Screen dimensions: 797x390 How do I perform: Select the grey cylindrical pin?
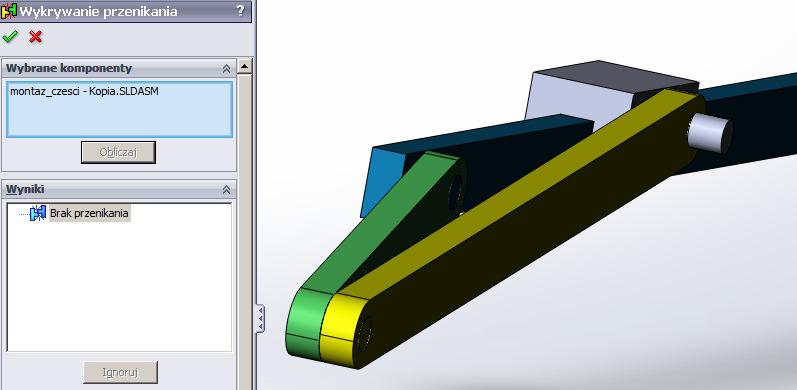pyautogui.click(x=711, y=133)
